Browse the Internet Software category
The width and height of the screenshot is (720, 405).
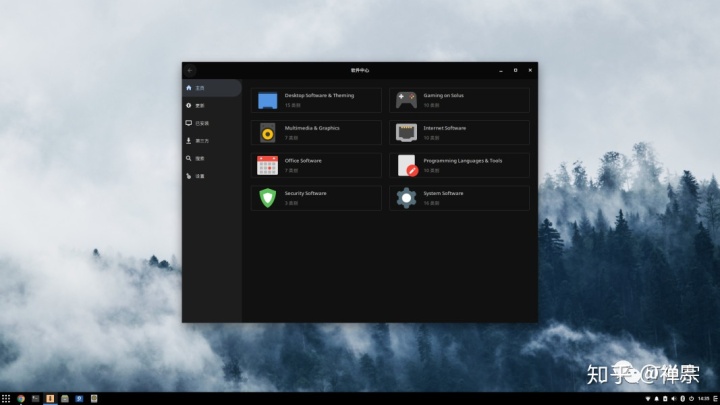point(459,133)
